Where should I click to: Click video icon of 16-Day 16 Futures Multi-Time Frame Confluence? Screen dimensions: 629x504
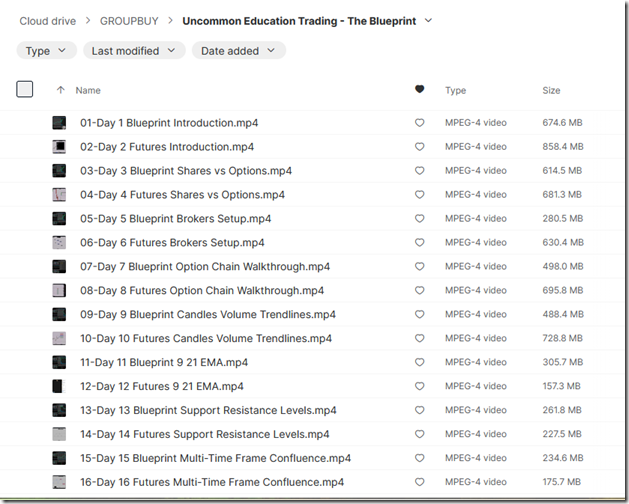coord(59,482)
